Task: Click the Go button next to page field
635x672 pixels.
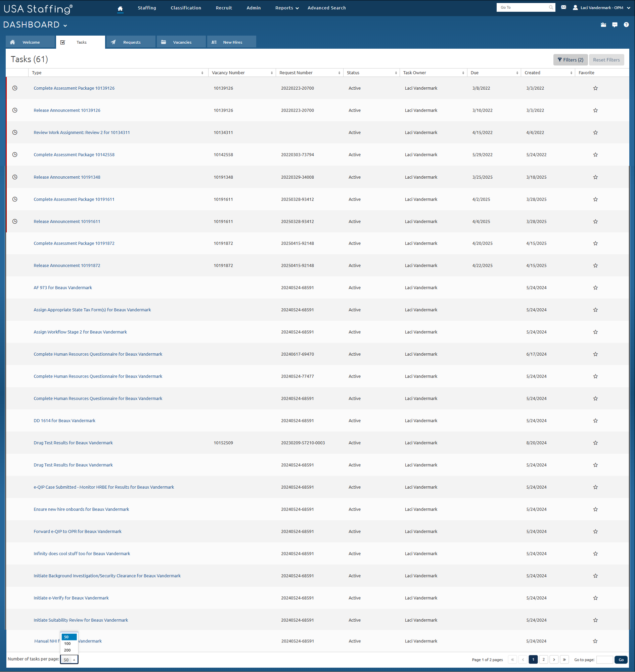Action: (621, 660)
